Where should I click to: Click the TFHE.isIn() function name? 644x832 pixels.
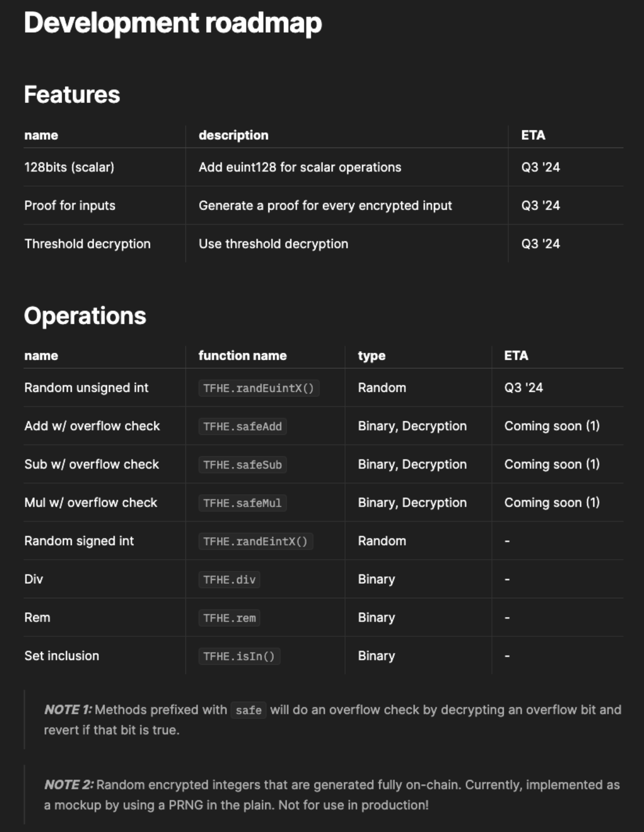pos(239,656)
